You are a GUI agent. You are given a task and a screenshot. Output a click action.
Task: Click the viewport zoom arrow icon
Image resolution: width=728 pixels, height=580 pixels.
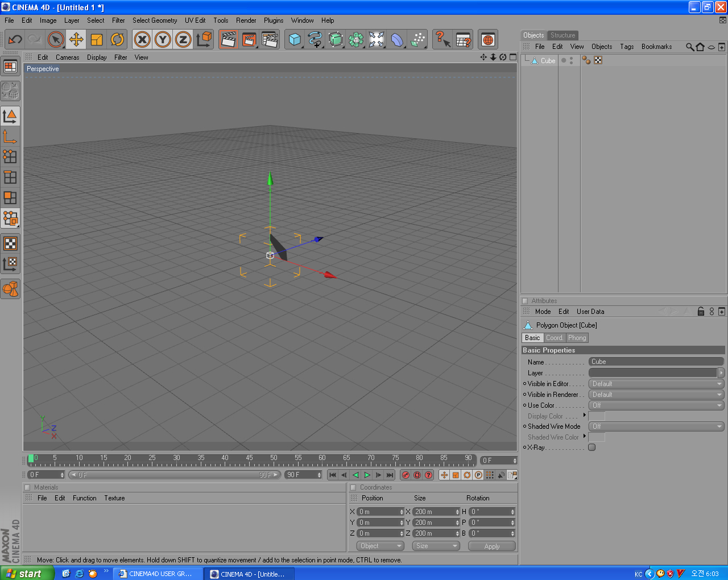pos(493,57)
